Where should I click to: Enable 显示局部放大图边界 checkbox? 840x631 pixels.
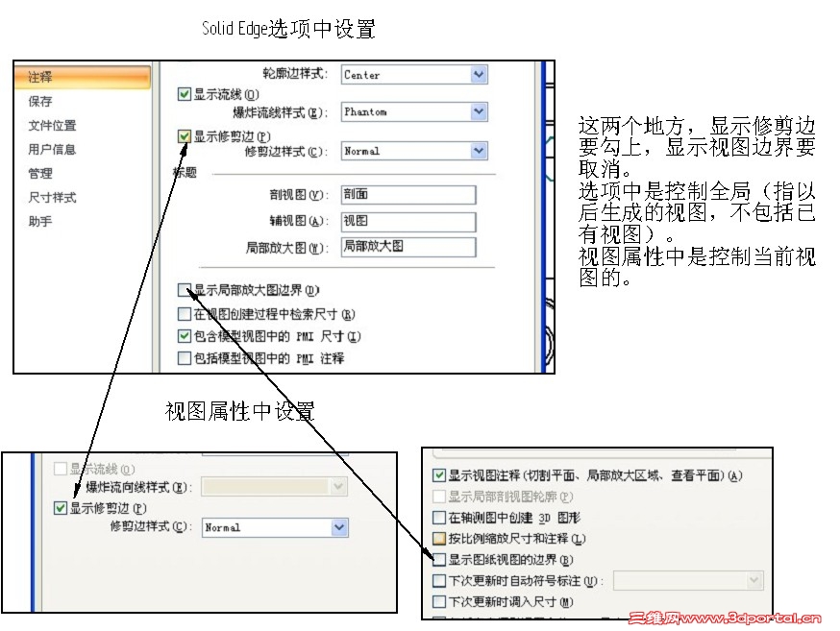(185, 290)
